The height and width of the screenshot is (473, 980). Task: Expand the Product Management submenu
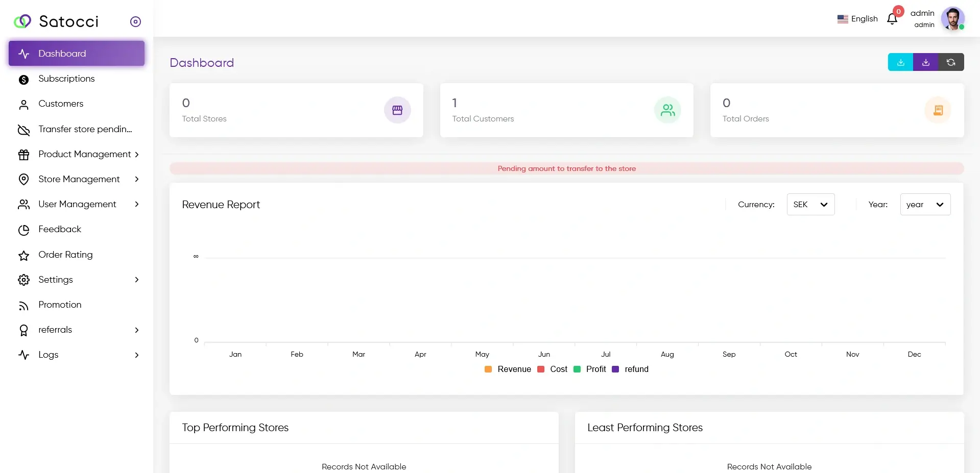(84, 154)
